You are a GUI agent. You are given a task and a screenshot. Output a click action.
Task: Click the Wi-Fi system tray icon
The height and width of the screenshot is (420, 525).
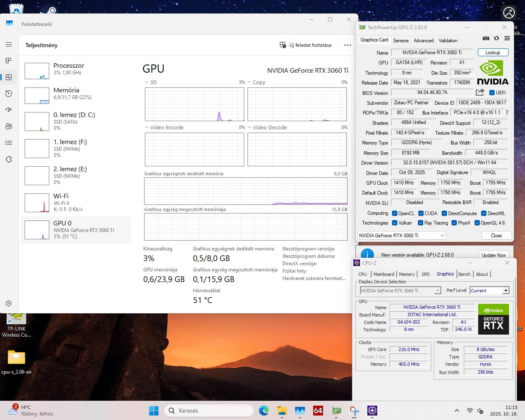point(470,411)
